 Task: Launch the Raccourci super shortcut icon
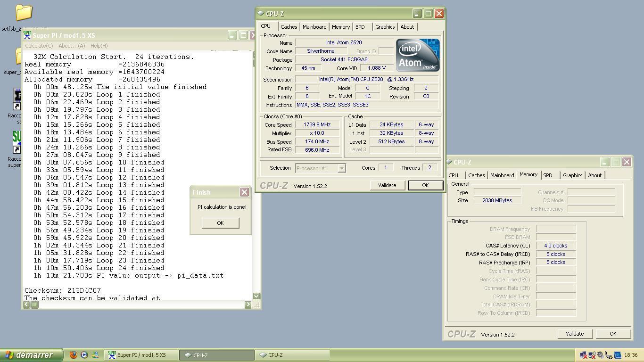point(17,142)
